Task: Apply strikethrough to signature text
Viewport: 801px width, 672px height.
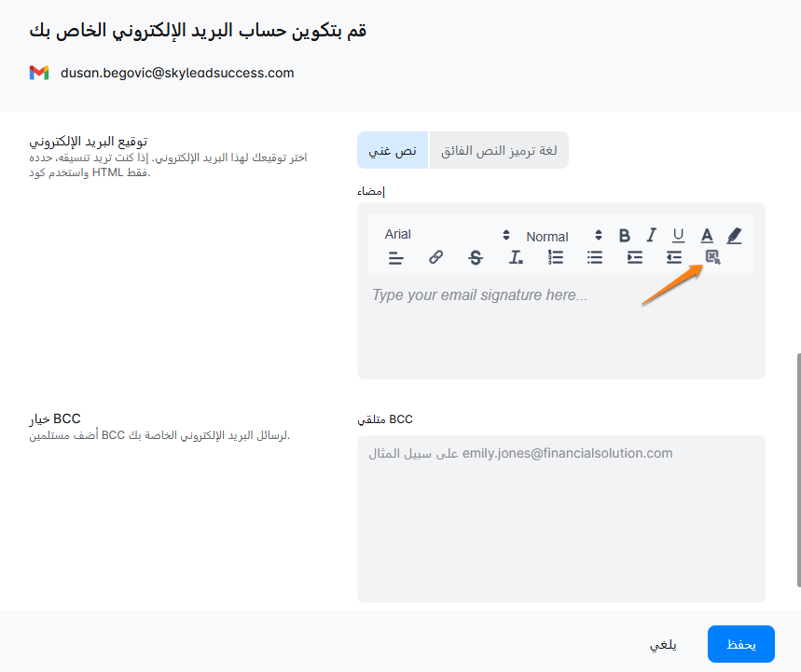Action: pyautogui.click(x=476, y=257)
